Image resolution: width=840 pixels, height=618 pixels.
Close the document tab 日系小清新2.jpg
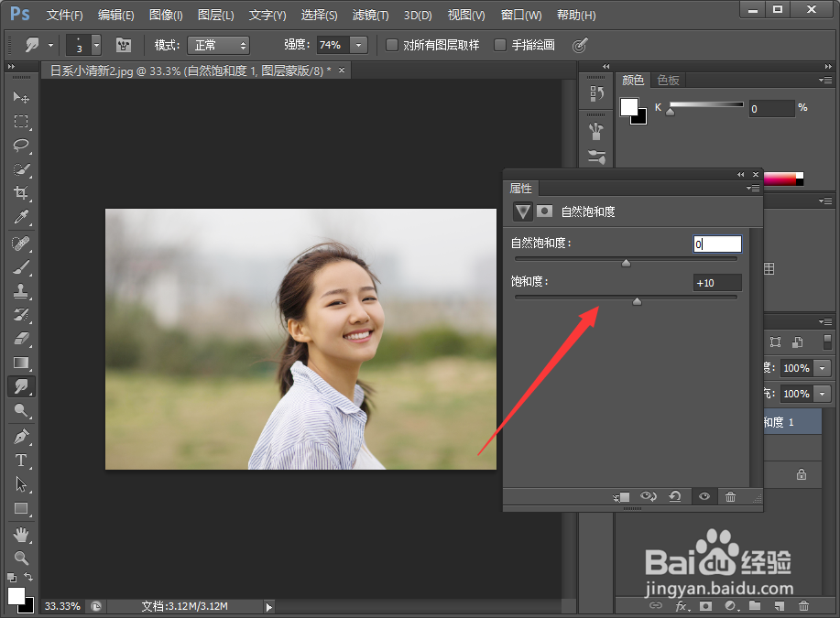(342, 70)
